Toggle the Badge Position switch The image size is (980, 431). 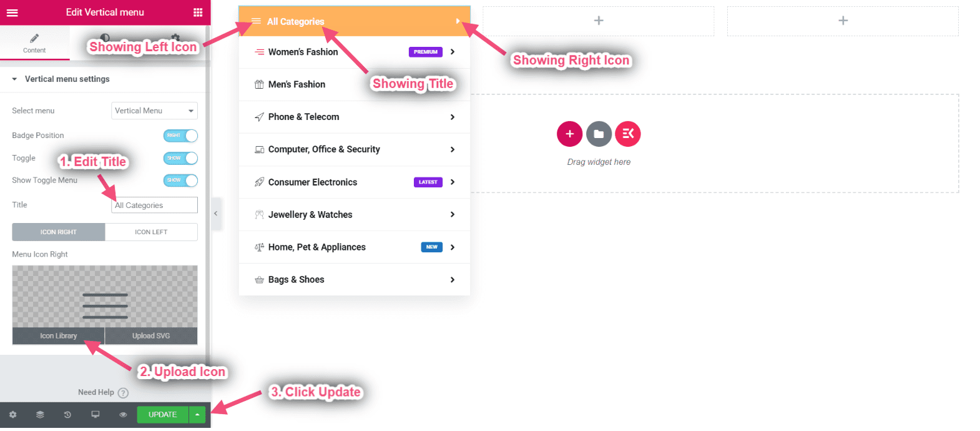coord(180,136)
